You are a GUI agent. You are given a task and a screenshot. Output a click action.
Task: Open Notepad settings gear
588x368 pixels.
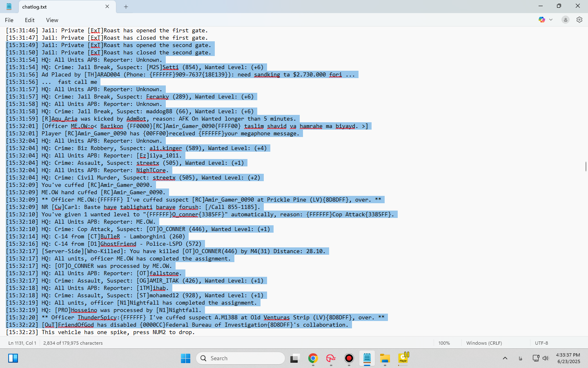(579, 20)
